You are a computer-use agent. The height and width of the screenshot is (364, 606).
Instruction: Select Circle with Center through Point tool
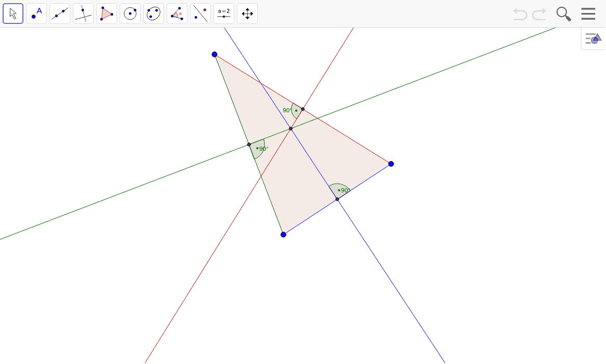[x=130, y=14]
